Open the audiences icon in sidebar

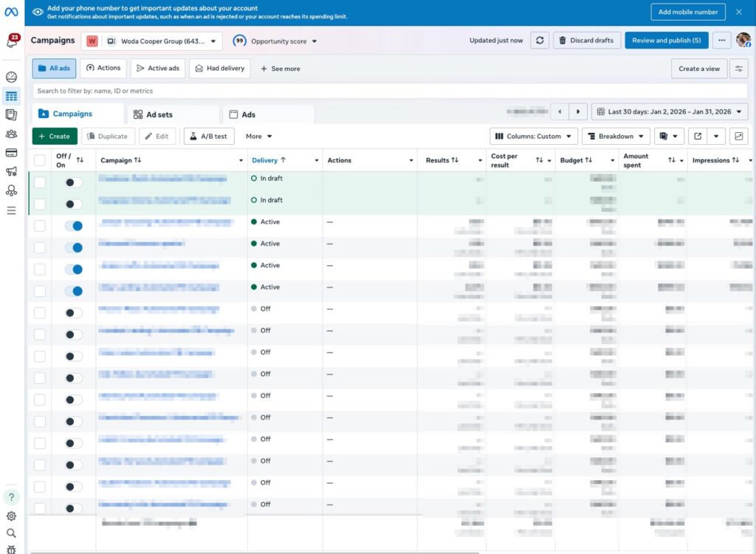(x=11, y=134)
